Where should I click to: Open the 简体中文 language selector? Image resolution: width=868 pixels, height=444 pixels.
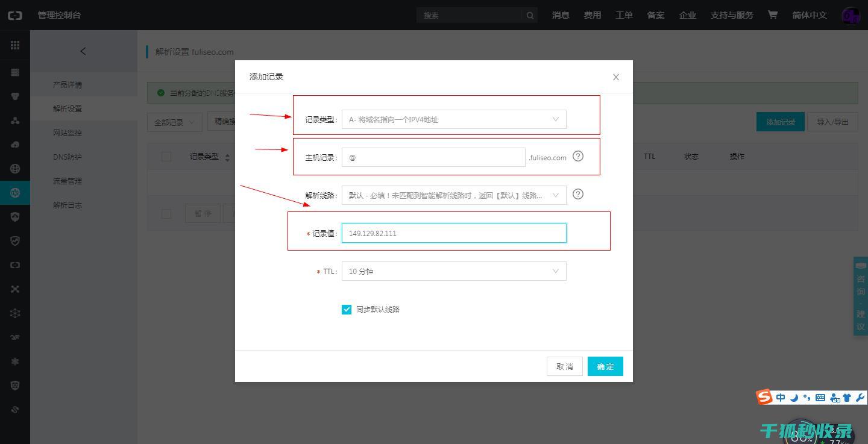click(810, 15)
